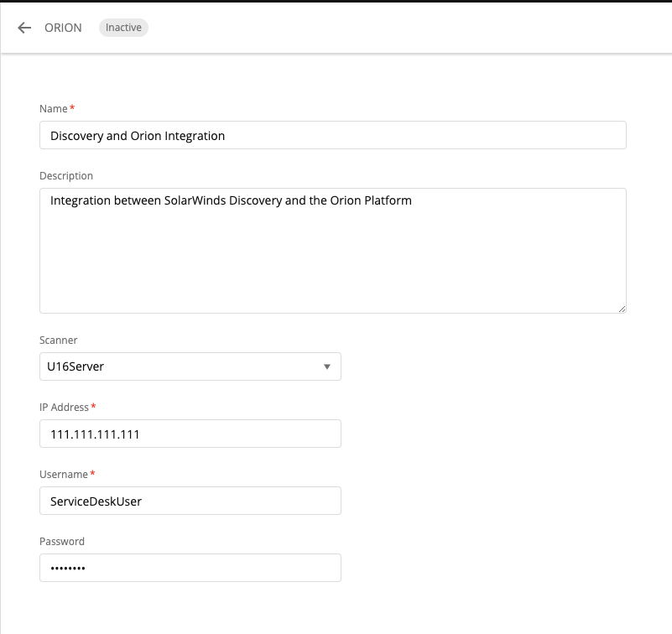Focus the Password field
672x634 pixels.
pos(190,568)
